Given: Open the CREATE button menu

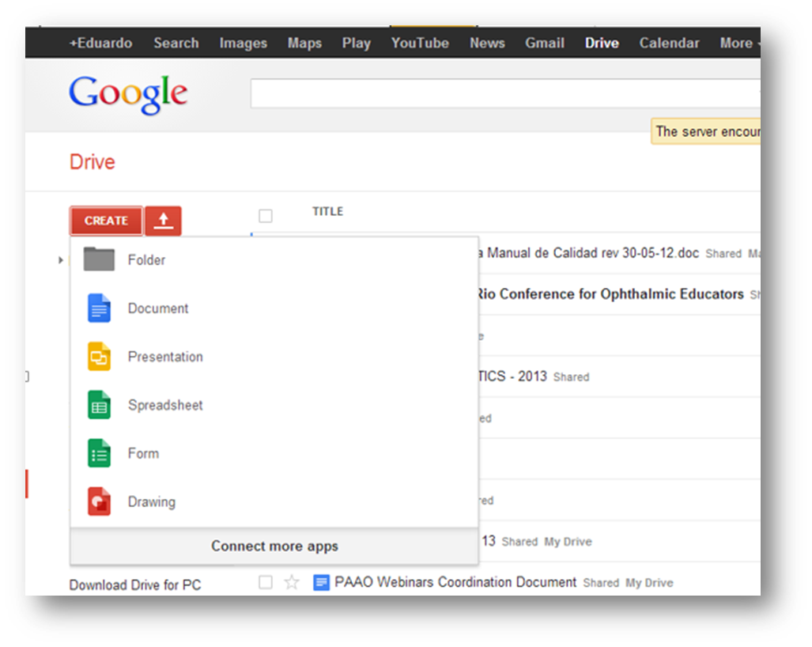Looking at the screenshot, I should pos(106,221).
